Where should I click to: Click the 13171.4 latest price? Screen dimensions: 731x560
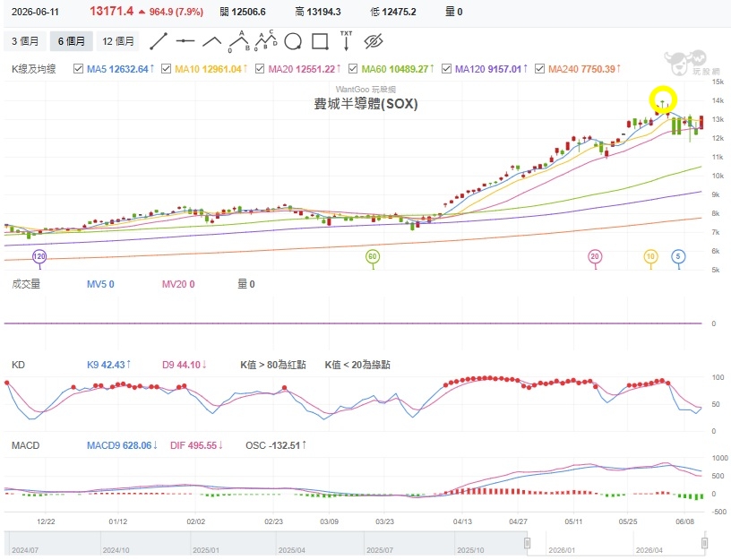[111, 11]
